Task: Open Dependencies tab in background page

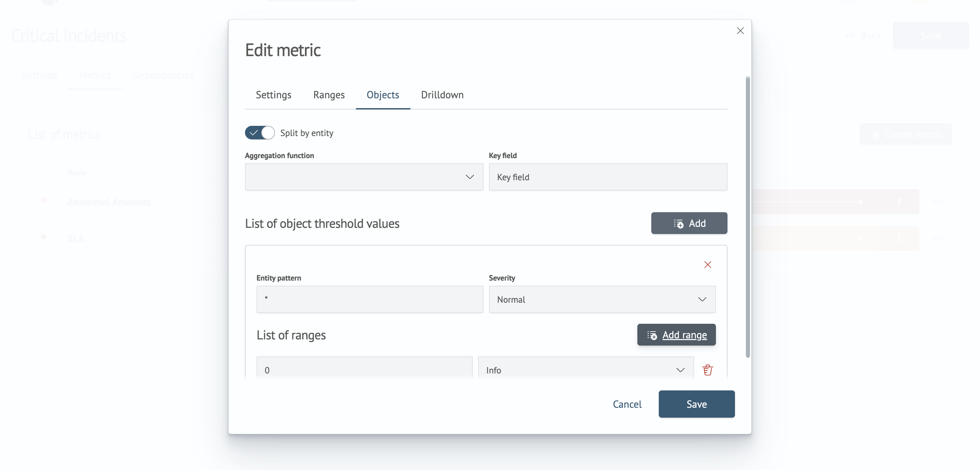Action: tap(163, 75)
